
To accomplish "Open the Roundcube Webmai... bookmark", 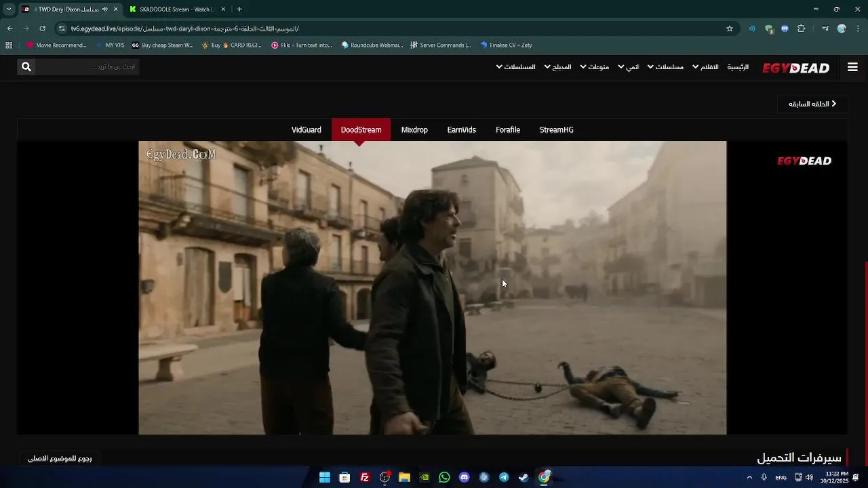I will point(372,45).
